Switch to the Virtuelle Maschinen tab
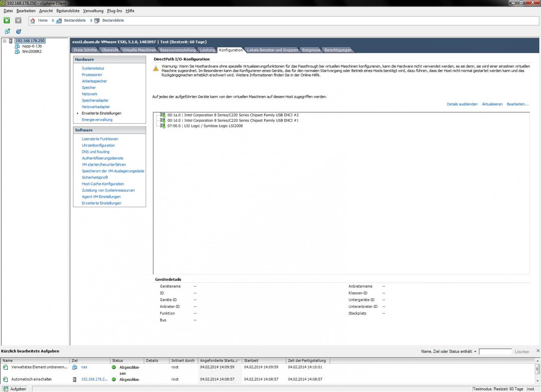This screenshot has height=392, width=541. 139,50
